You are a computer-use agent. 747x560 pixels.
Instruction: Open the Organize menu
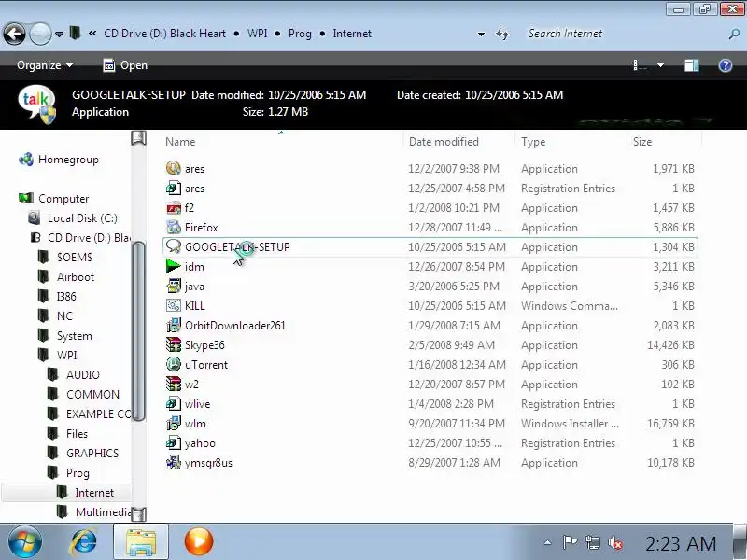45,65
